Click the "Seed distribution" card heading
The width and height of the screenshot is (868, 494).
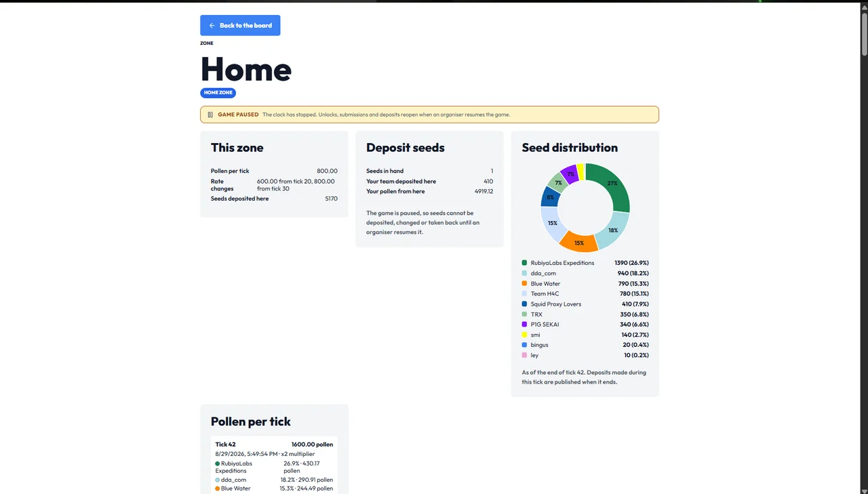pyautogui.click(x=570, y=148)
